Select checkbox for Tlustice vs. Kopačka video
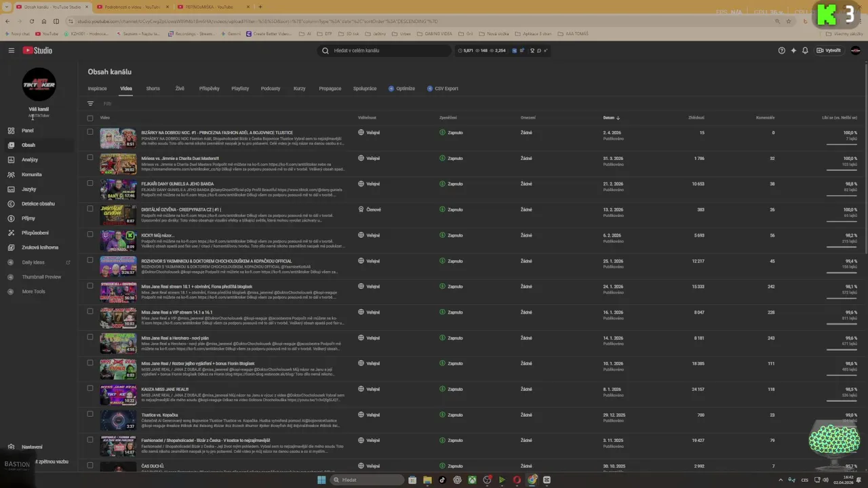Screen dimensions: 868x488 pos(90,414)
